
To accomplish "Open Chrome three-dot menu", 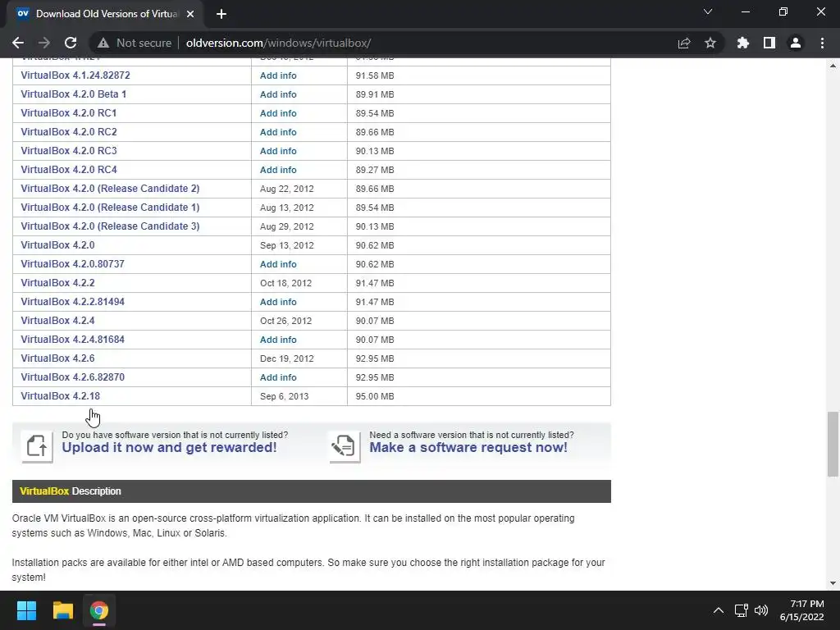I will click(822, 43).
